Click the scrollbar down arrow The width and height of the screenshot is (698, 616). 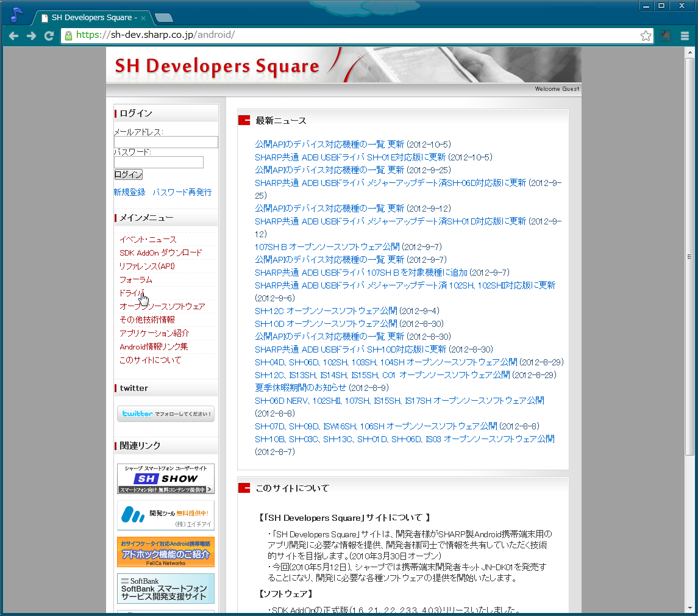pos(689,609)
